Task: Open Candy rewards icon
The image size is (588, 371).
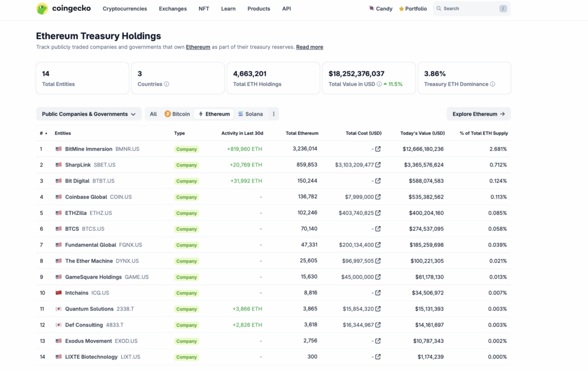Action: pyautogui.click(x=372, y=8)
